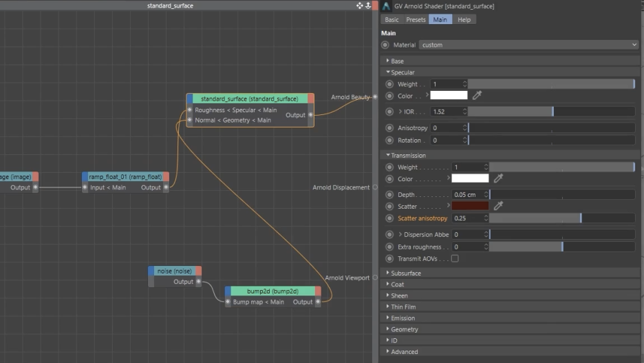
Task: Enable the Transmit AOVs checkbox
Action: [455, 258]
